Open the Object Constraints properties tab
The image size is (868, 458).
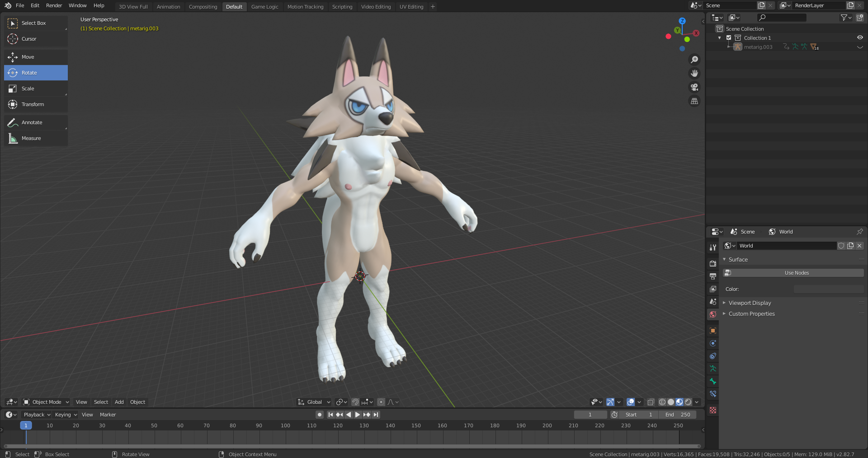click(713, 356)
